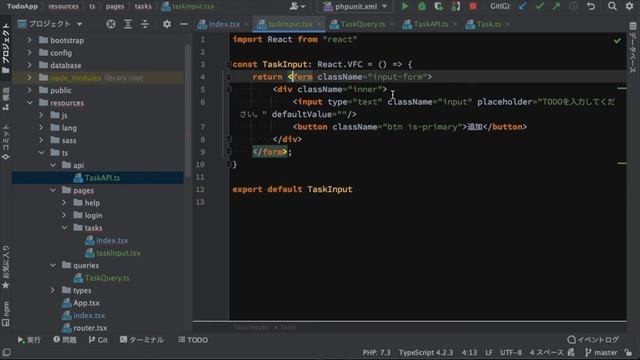Open Search Everywhere magnifier

[x=612, y=6]
